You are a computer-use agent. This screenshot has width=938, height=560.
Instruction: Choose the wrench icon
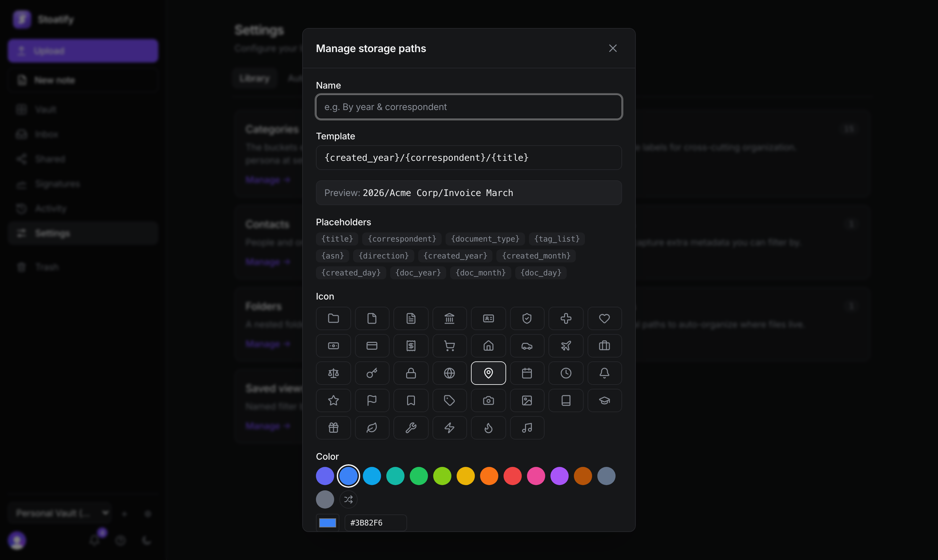coord(411,428)
